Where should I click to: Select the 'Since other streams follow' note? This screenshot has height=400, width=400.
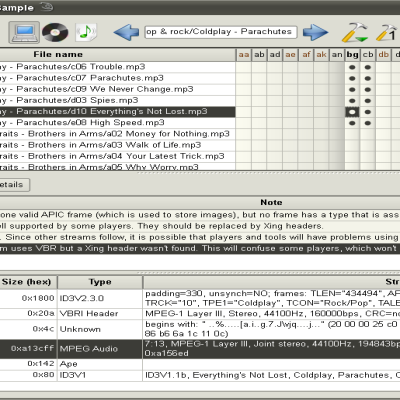[200, 237]
